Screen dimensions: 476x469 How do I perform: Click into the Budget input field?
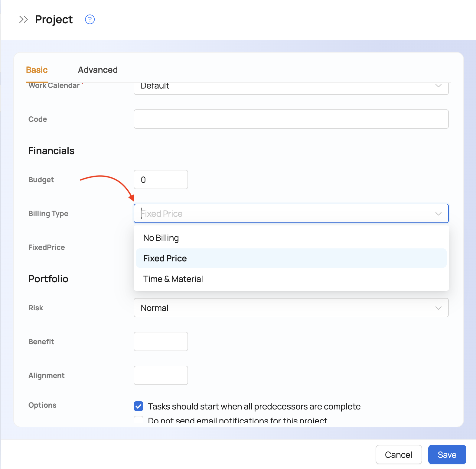(x=161, y=180)
